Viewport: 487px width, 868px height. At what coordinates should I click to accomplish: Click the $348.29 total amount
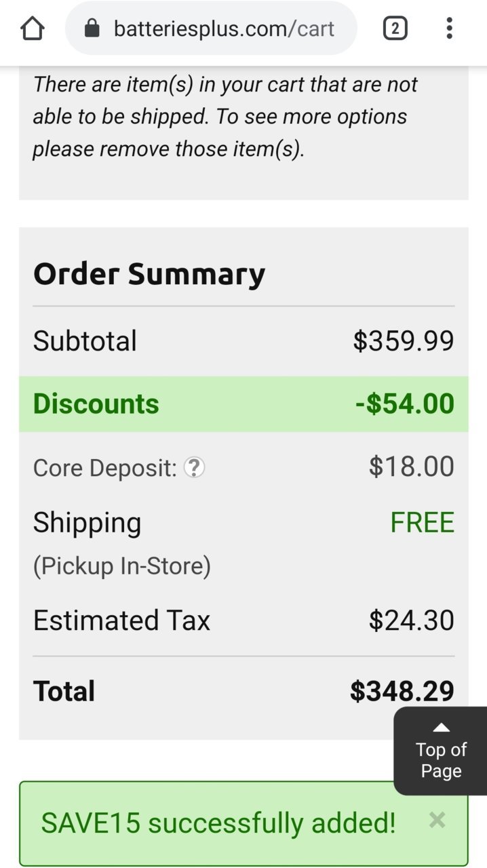point(402,691)
